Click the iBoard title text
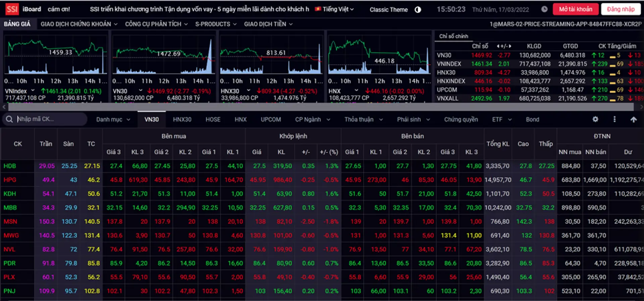 (x=32, y=9)
